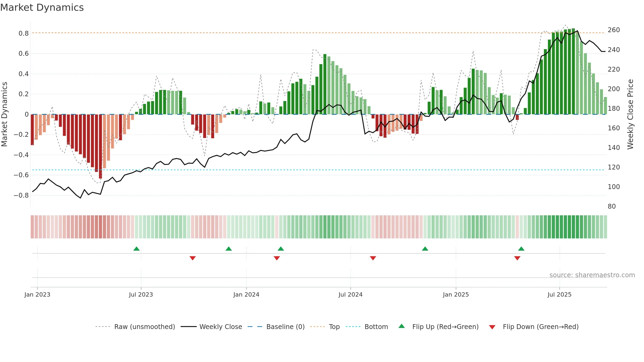Click the flip up marker near Jul 2023

point(137,249)
